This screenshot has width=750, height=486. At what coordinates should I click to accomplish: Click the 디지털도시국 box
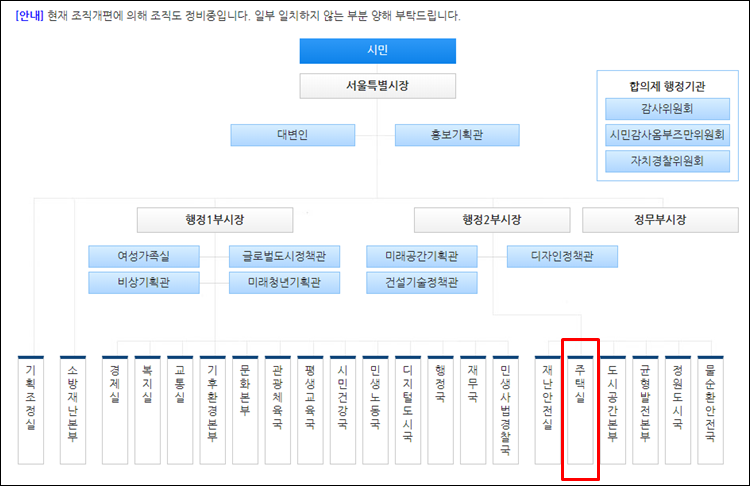click(x=408, y=410)
